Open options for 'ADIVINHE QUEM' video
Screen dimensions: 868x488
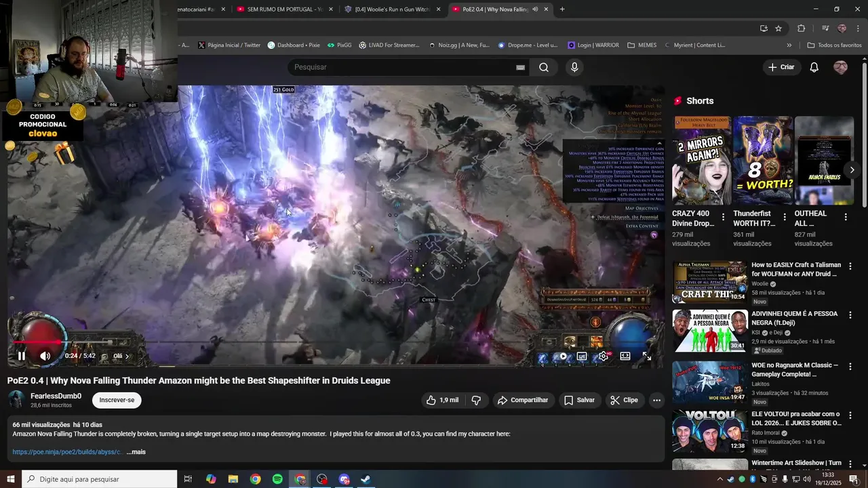(x=850, y=315)
